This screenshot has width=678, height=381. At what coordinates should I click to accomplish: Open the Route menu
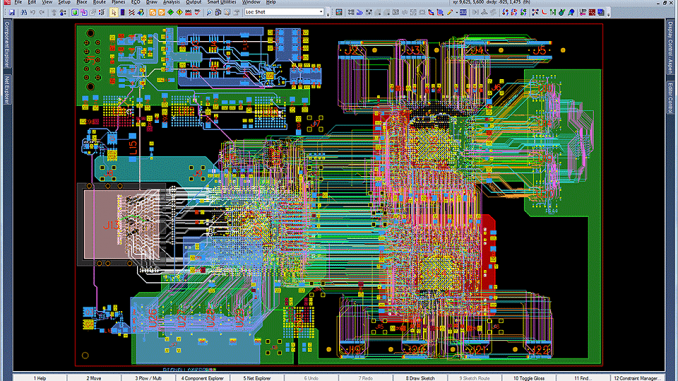click(99, 2)
